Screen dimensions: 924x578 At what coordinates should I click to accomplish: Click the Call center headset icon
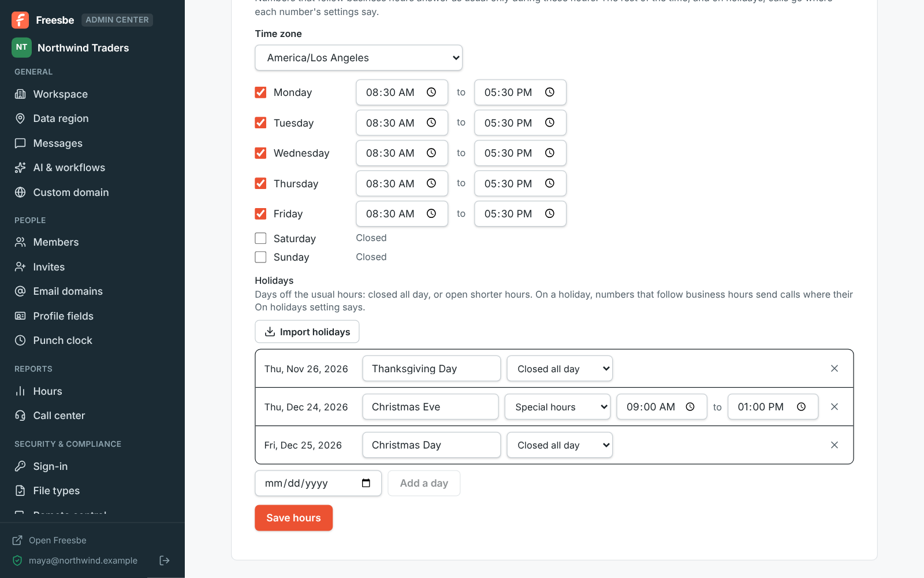click(20, 416)
